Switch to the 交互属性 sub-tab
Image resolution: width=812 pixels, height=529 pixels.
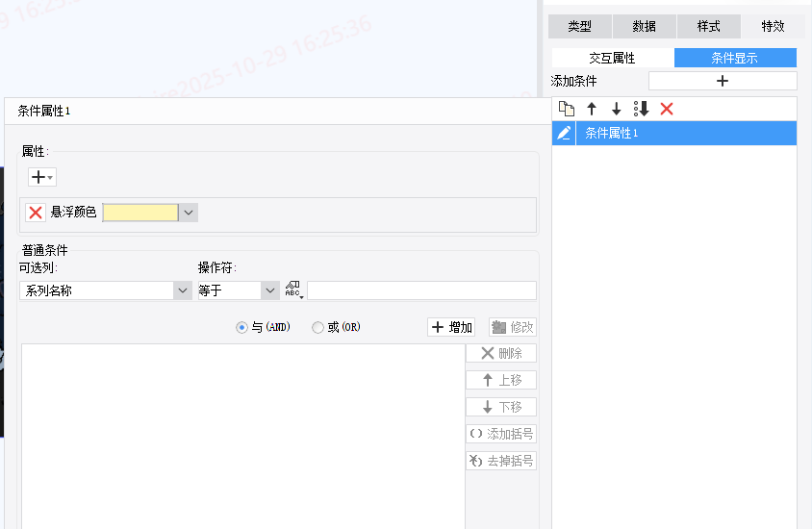(613, 58)
